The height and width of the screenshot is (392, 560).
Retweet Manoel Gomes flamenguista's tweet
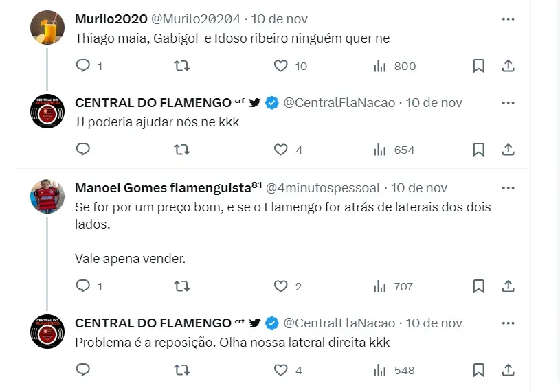click(181, 286)
